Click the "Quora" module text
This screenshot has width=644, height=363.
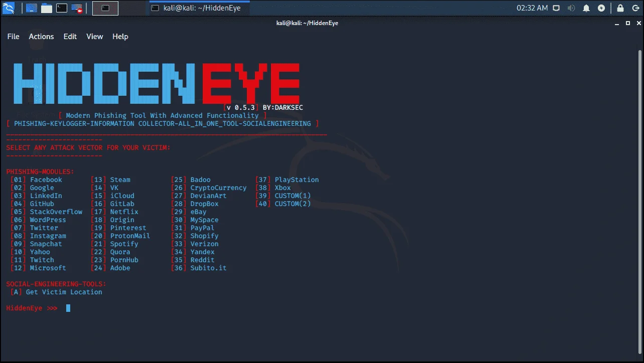pyautogui.click(x=120, y=252)
